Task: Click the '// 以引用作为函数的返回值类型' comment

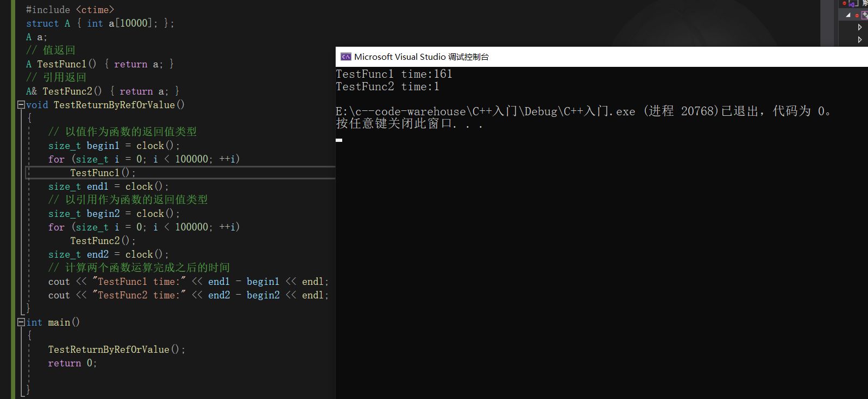Action: coord(128,200)
